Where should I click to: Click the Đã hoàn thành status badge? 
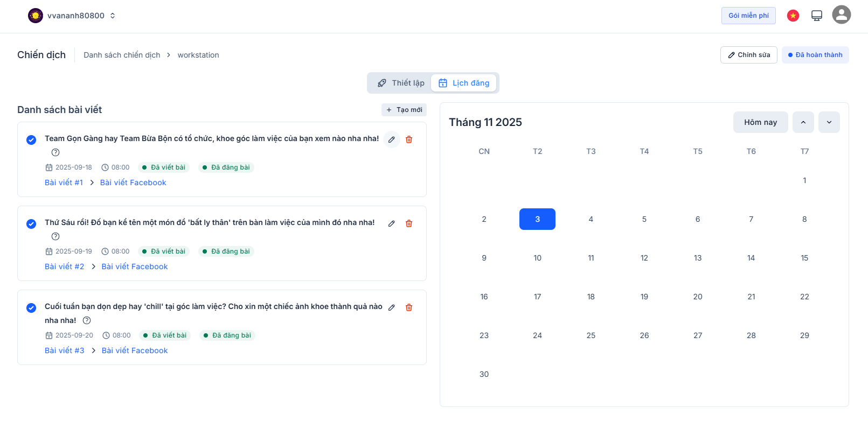click(815, 55)
